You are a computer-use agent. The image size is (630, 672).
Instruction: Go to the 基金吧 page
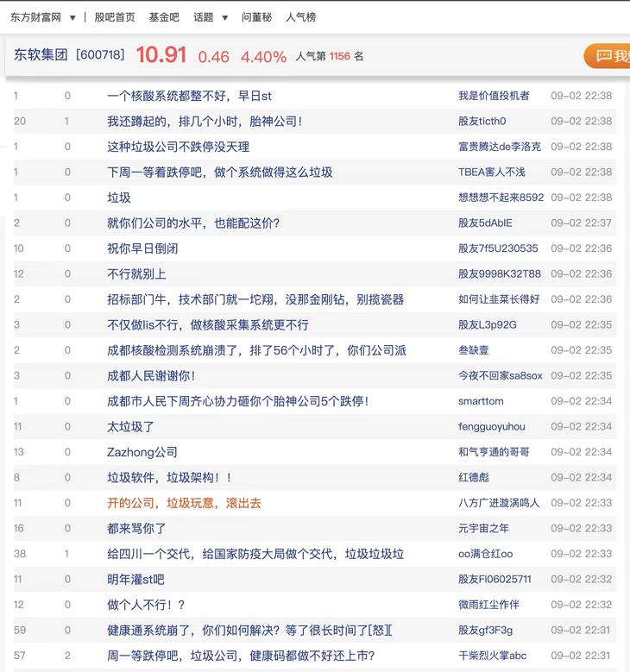coord(164,17)
